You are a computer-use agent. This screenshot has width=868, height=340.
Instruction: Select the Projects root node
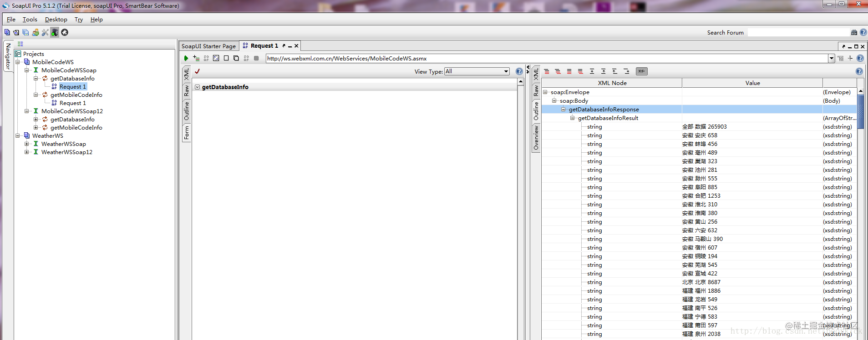34,54
